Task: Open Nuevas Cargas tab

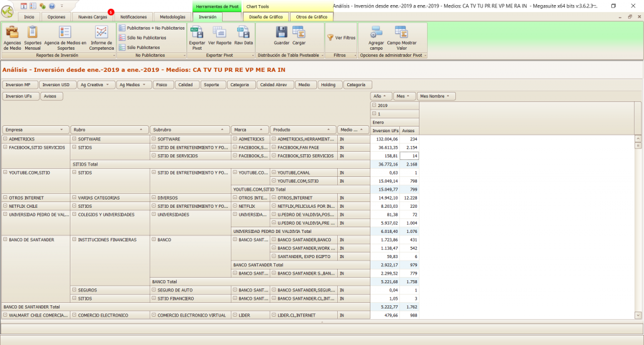Action: point(92,17)
